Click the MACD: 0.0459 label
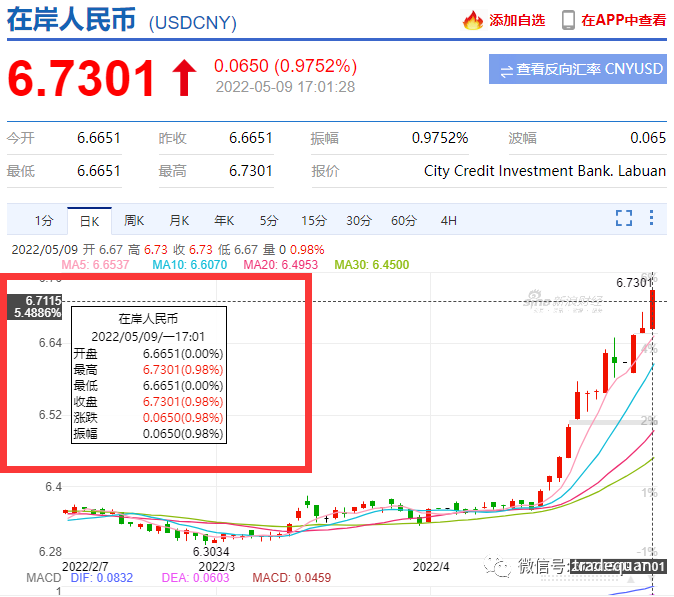Screen dimensions: 674x597 (x=291, y=578)
